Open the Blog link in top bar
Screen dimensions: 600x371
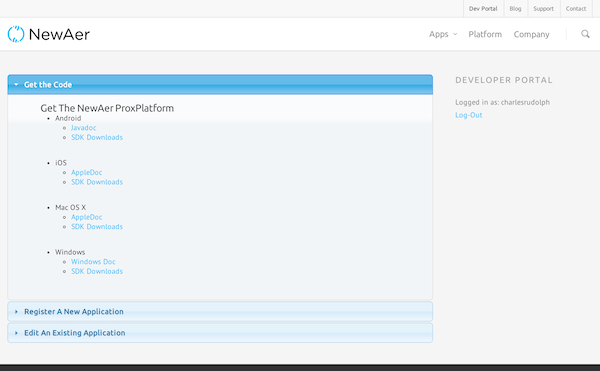(x=515, y=8)
